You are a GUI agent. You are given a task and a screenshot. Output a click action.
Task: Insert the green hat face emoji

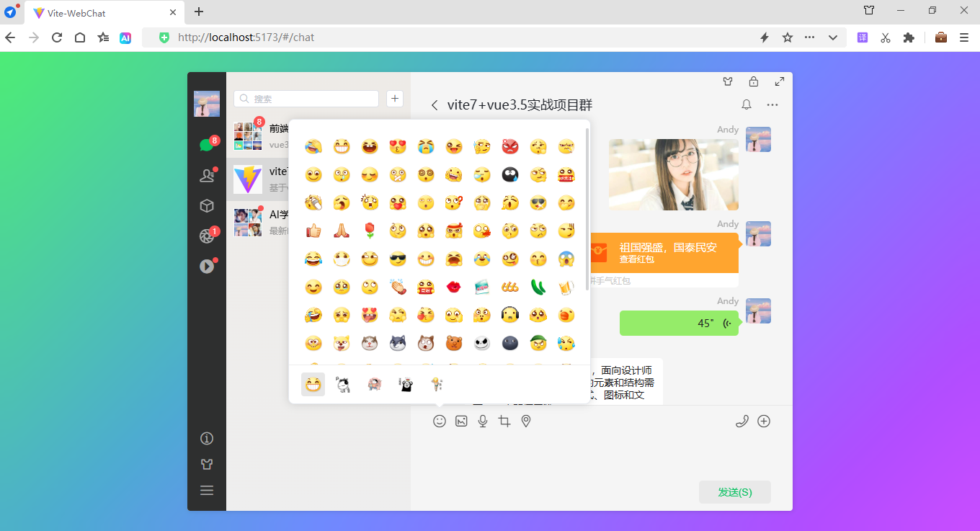(538, 343)
